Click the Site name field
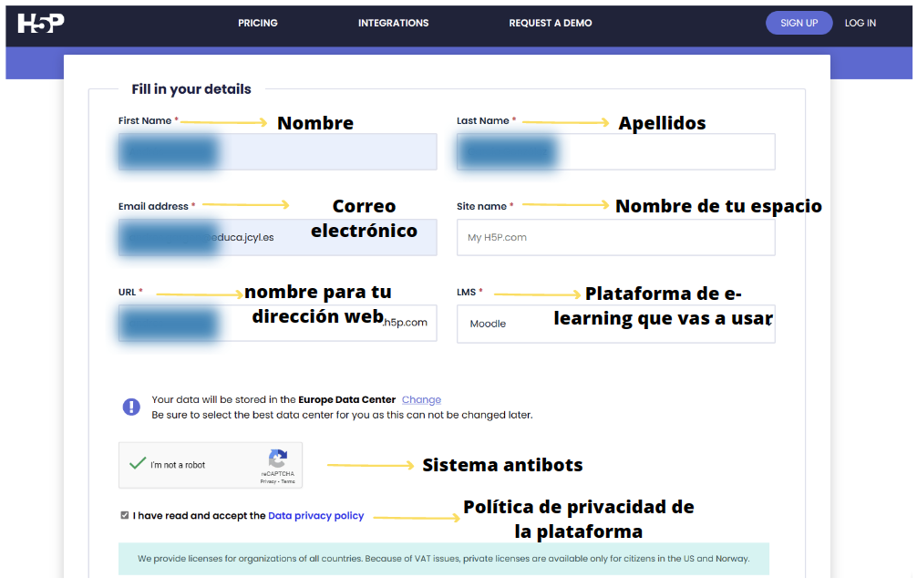 point(616,237)
